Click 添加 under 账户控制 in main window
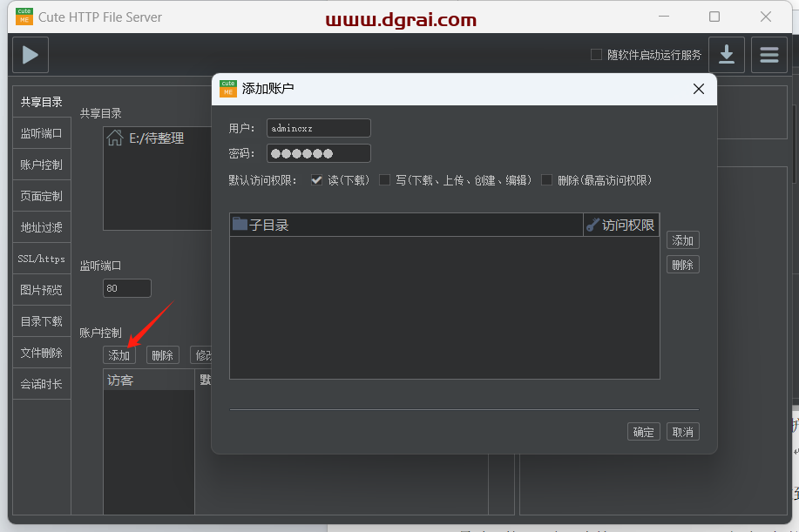 point(119,355)
